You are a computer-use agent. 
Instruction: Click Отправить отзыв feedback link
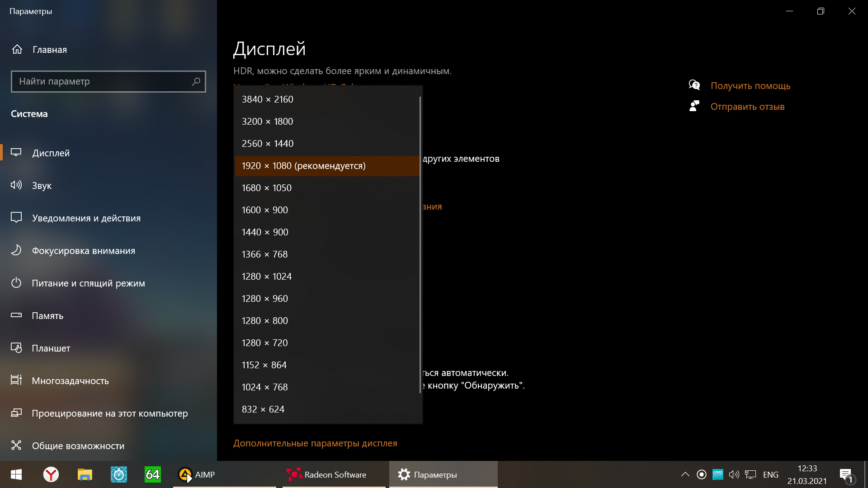747,107
